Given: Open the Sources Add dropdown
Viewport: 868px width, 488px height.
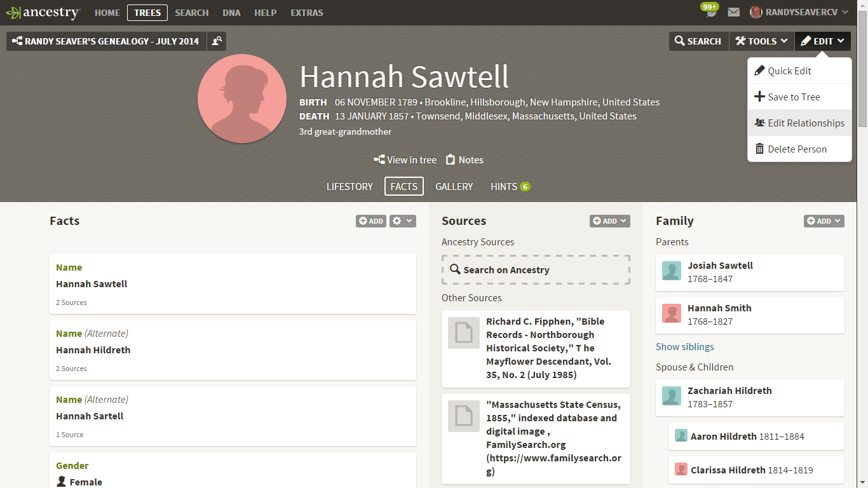Looking at the screenshot, I should point(610,221).
